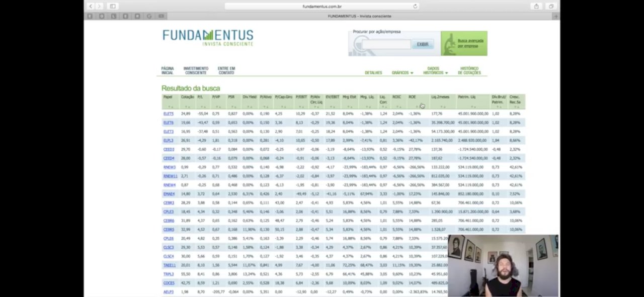The height and width of the screenshot is (297, 644).
Task: Click the microscope advanced search icon
Action: coord(448,44)
